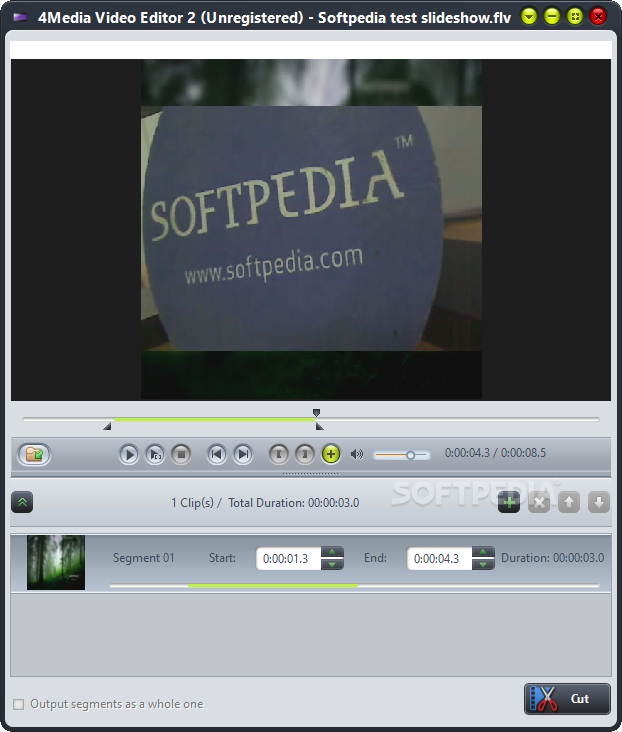Stop video playback
The width and height of the screenshot is (622, 732).
tap(181, 454)
